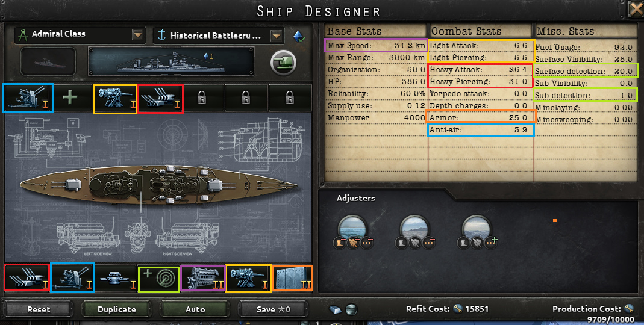Click the blue diamond checkmark icon
644x325 pixels.
point(299,36)
